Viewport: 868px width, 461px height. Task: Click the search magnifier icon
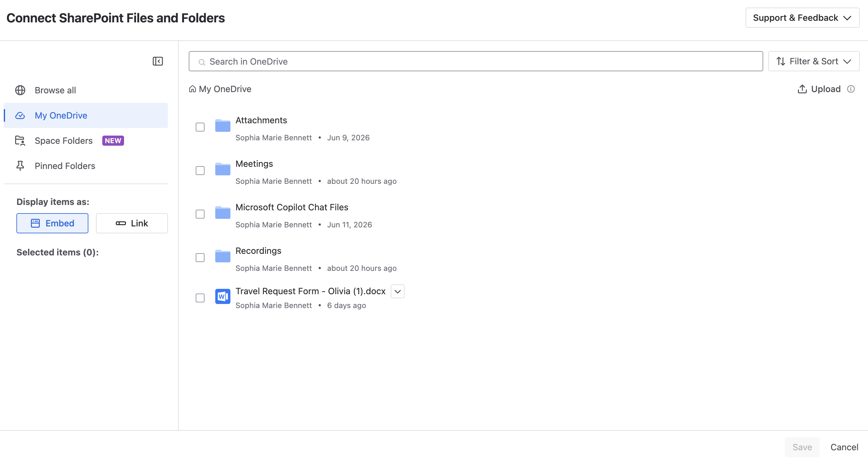(202, 62)
